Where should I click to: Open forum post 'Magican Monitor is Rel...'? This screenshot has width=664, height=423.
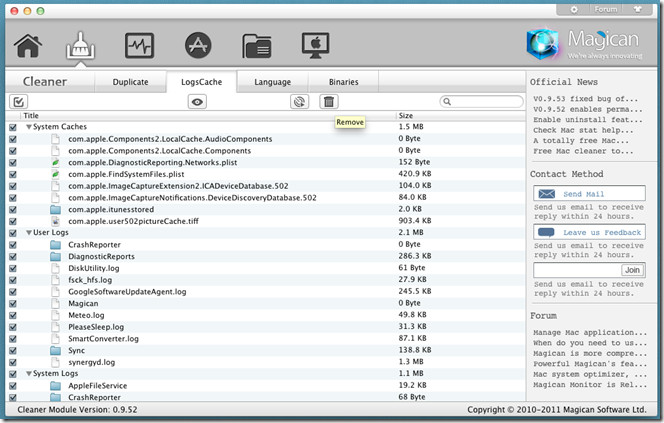(x=590, y=384)
